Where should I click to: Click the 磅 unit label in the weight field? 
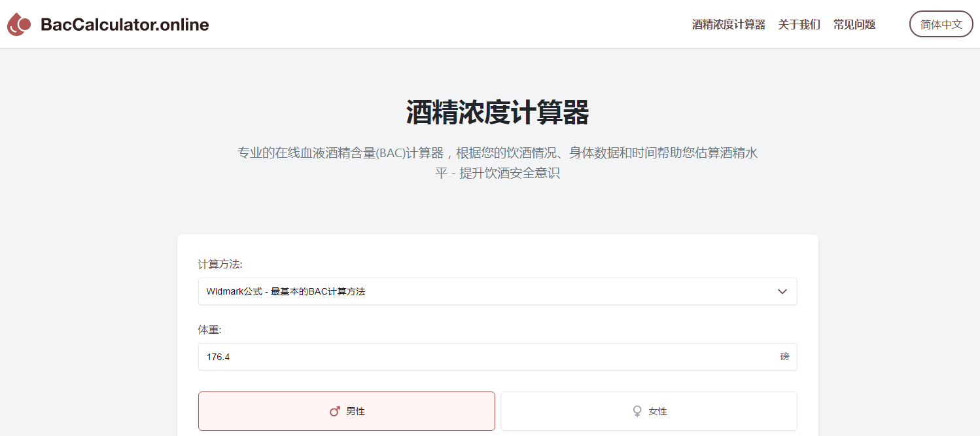tap(784, 357)
